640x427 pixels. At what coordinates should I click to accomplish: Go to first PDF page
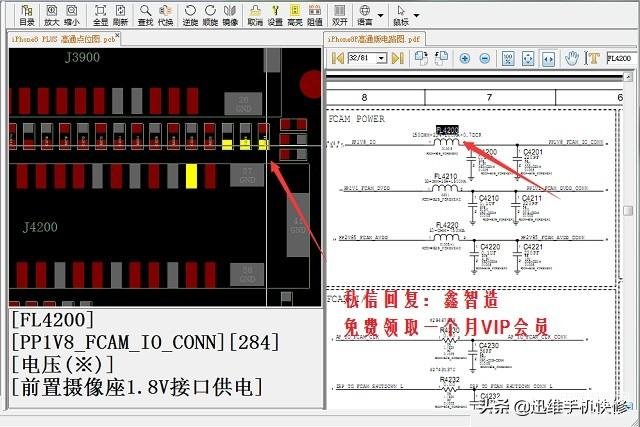pos(338,58)
